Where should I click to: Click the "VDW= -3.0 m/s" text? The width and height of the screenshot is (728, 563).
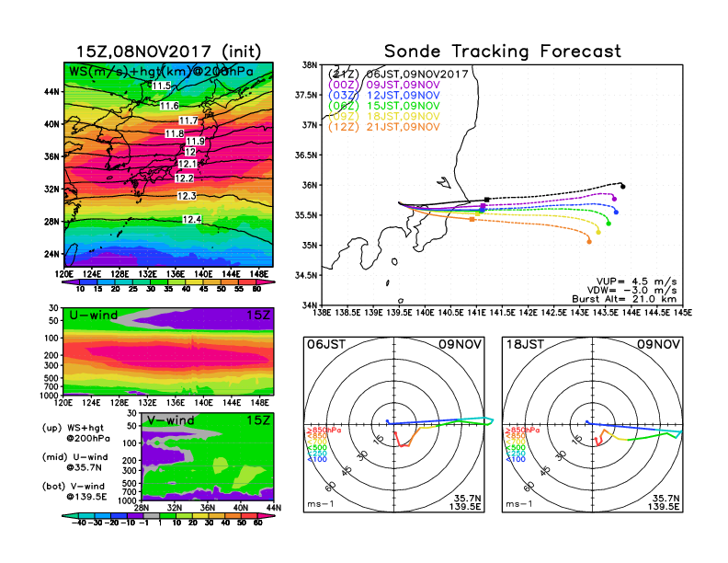click(631, 291)
